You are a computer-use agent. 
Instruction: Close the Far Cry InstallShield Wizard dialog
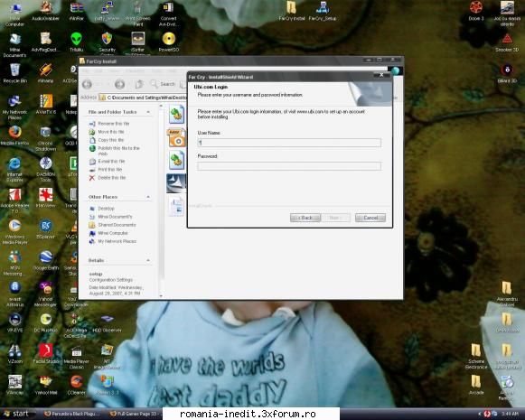381,75
